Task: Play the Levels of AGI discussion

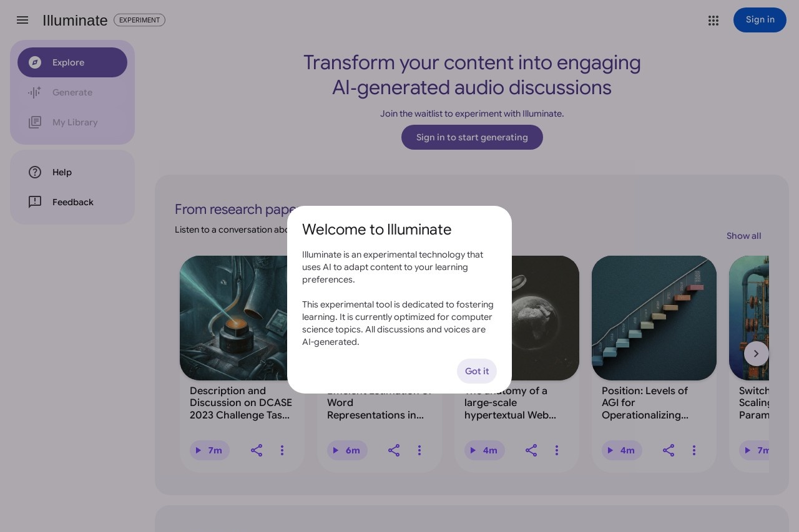Action: [622, 450]
